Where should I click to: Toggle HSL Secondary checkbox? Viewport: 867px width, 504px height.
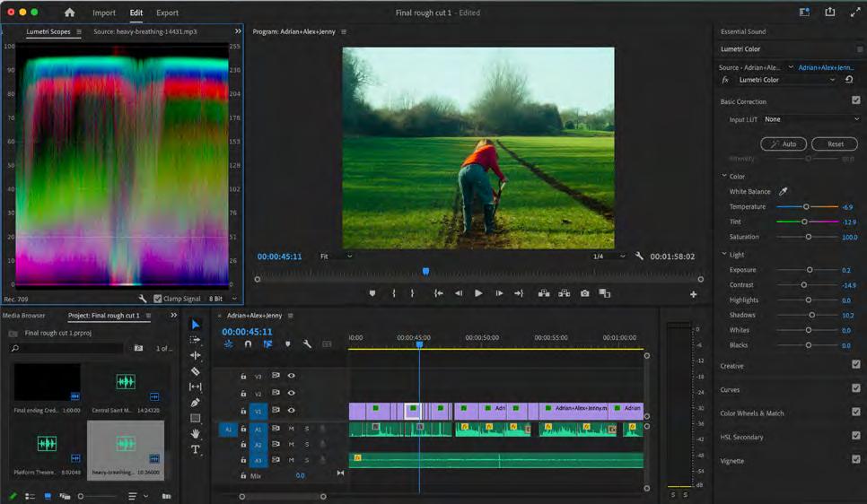coord(856,436)
